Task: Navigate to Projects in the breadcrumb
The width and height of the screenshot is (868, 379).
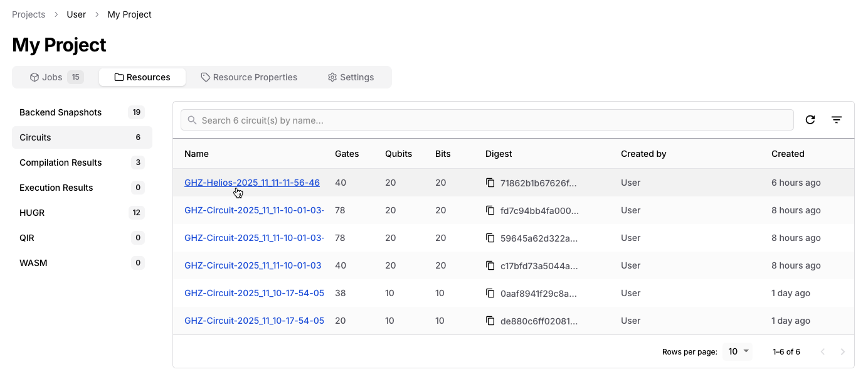Action: (28, 14)
